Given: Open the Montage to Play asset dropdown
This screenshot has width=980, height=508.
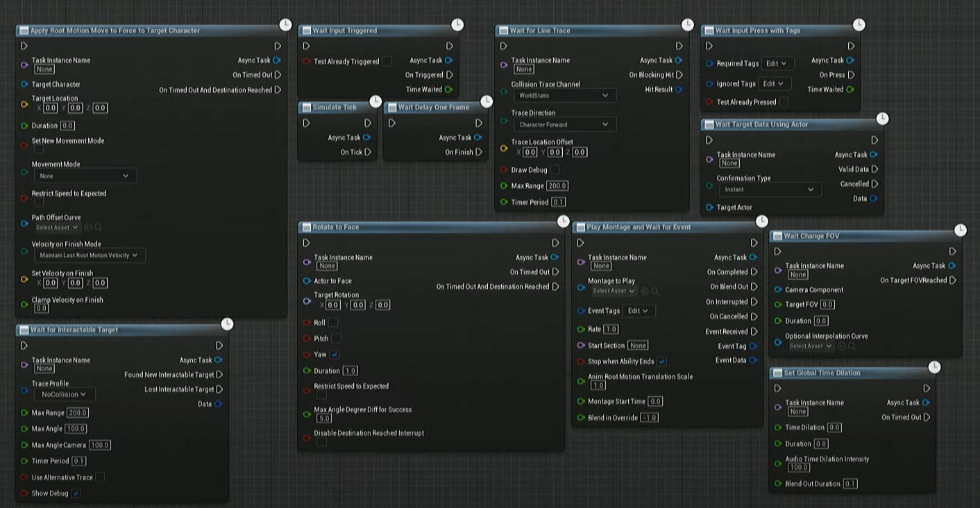Looking at the screenshot, I should [614, 291].
